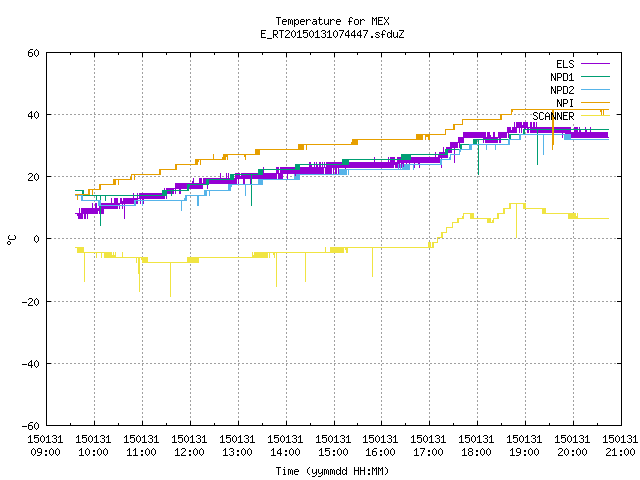
Task: Click the orange NPI legend line sample
Action: (595, 103)
